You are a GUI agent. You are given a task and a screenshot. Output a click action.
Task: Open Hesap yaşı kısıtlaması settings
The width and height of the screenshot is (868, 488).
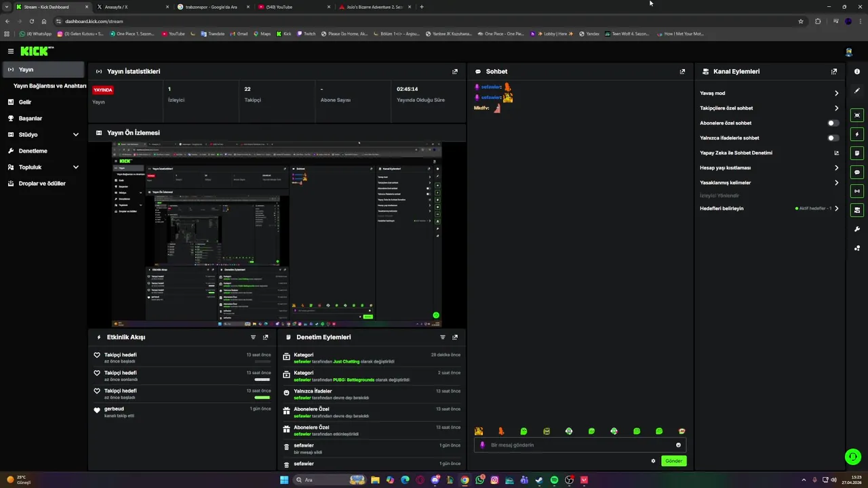tap(769, 168)
